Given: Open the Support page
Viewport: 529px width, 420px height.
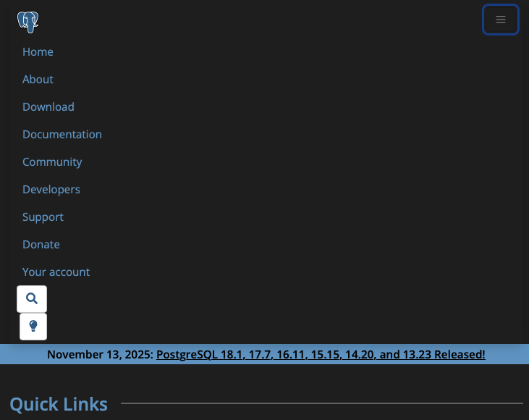Looking at the screenshot, I should (x=43, y=217).
